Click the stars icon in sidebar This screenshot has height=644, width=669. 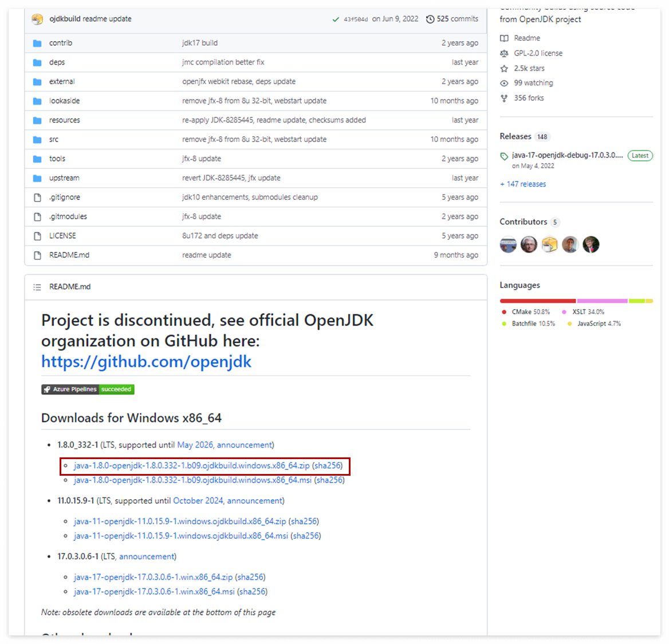pos(504,68)
